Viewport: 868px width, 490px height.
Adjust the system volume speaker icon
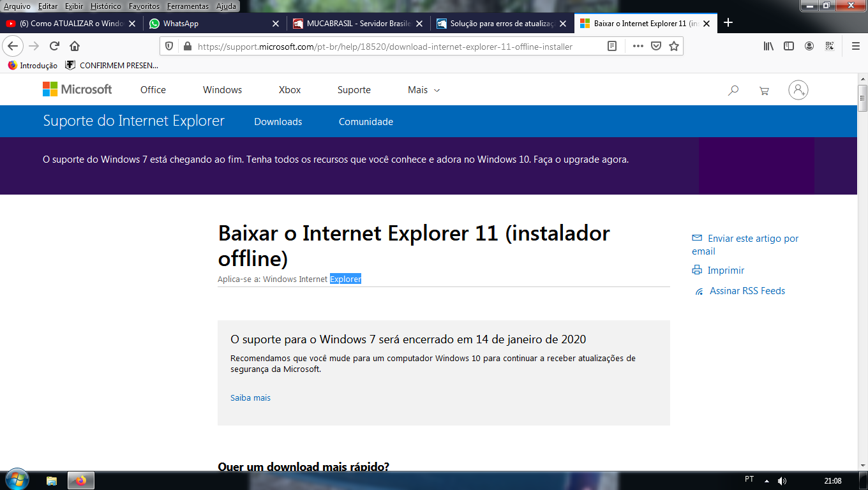pyautogui.click(x=782, y=480)
